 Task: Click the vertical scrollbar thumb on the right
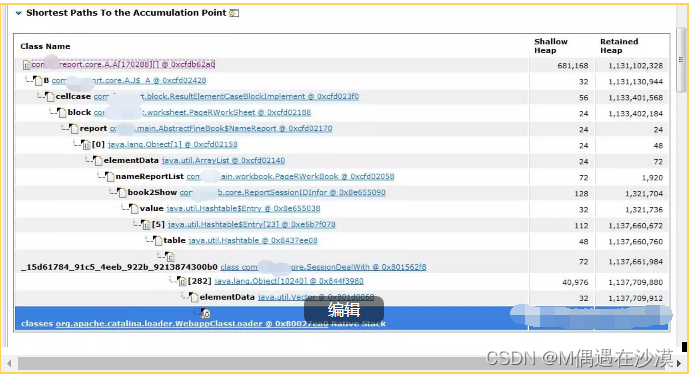(x=681, y=60)
